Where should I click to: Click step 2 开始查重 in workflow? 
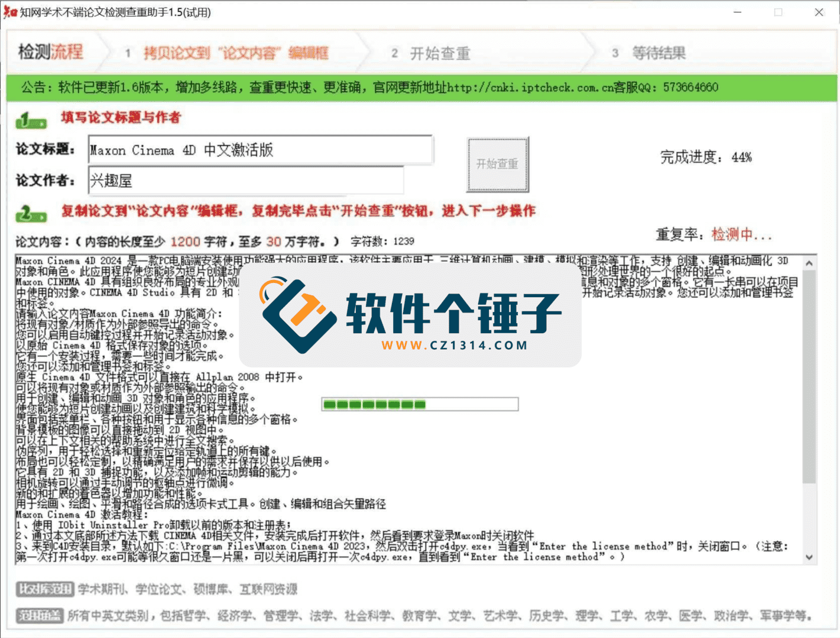point(432,53)
